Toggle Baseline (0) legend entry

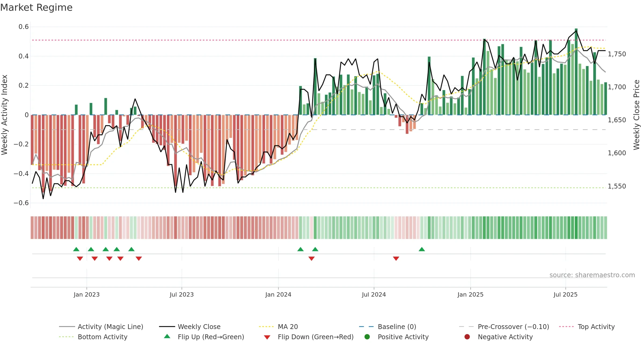click(x=388, y=327)
